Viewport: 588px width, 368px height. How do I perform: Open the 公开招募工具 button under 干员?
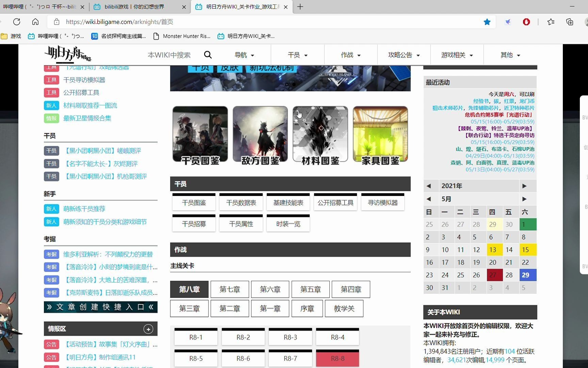pyautogui.click(x=336, y=202)
